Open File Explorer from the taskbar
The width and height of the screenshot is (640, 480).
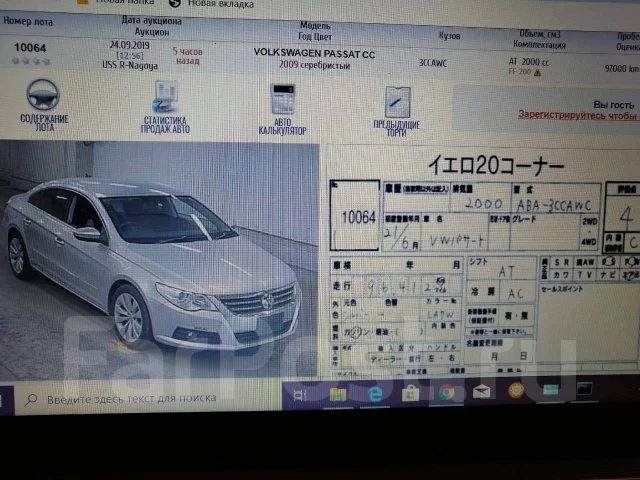point(338,395)
